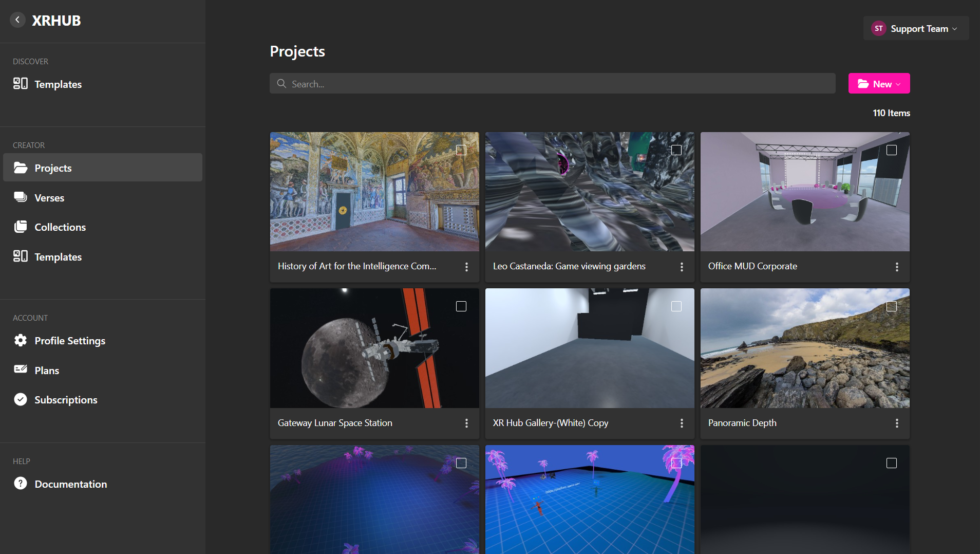Open the Collections section
980x554 pixels.
point(60,227)
